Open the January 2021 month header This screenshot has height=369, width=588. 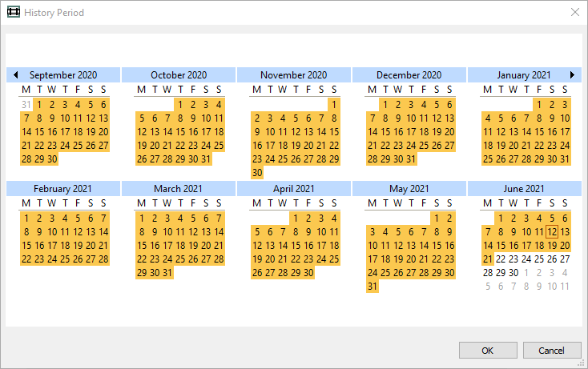pos(524,75)
